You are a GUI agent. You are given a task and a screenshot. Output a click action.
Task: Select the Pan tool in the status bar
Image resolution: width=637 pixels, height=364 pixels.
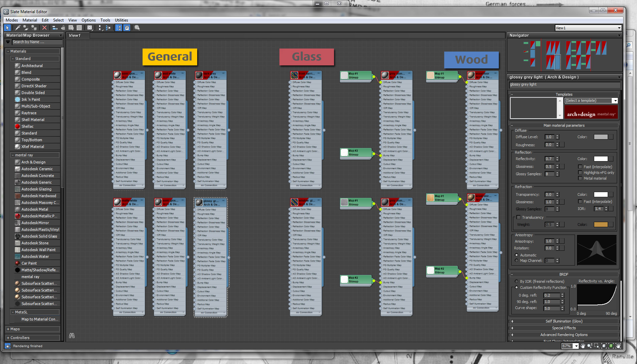click(583, 346)
